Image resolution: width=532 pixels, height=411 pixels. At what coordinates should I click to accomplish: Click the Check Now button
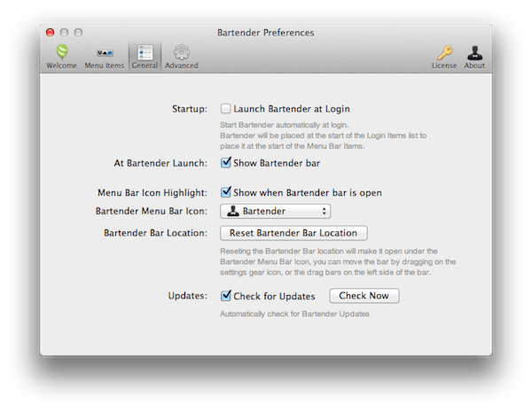pyautogui.click(x=364, y=296)
